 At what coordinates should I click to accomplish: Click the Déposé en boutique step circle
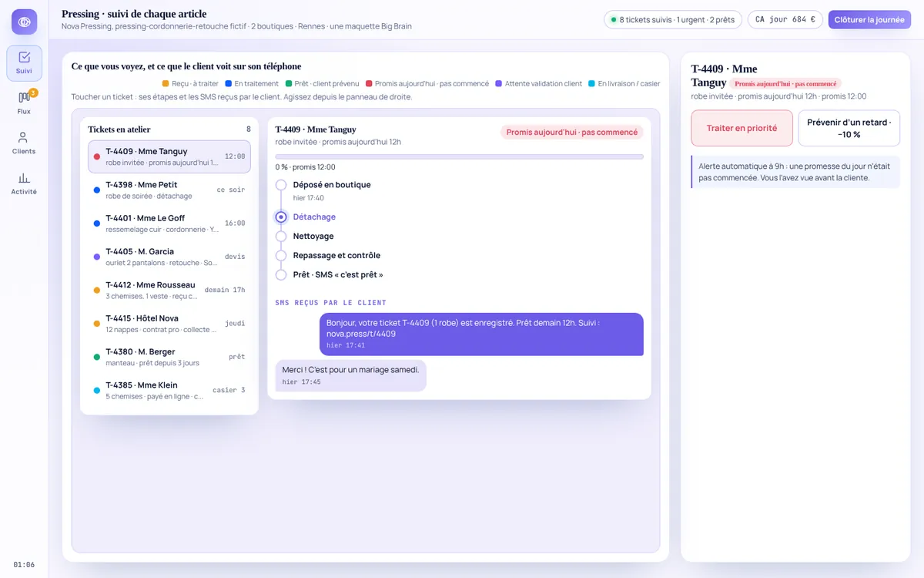click(x=281, y=185)
